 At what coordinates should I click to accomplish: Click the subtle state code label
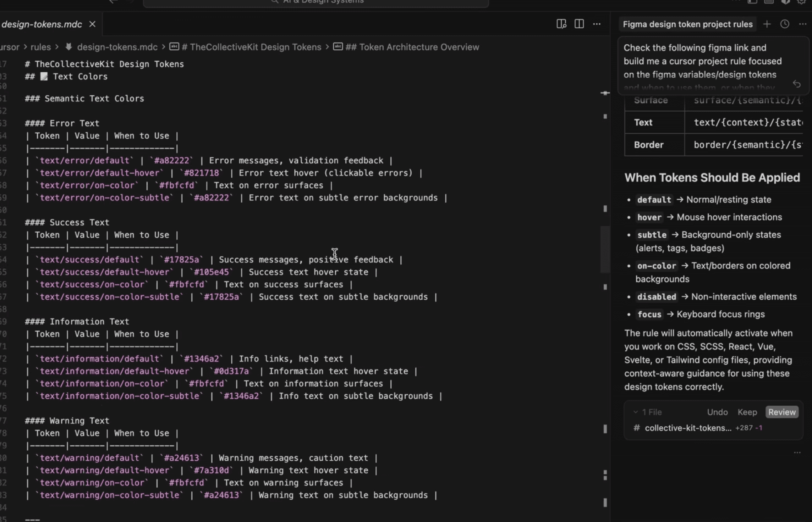click(x=652, y=235)
